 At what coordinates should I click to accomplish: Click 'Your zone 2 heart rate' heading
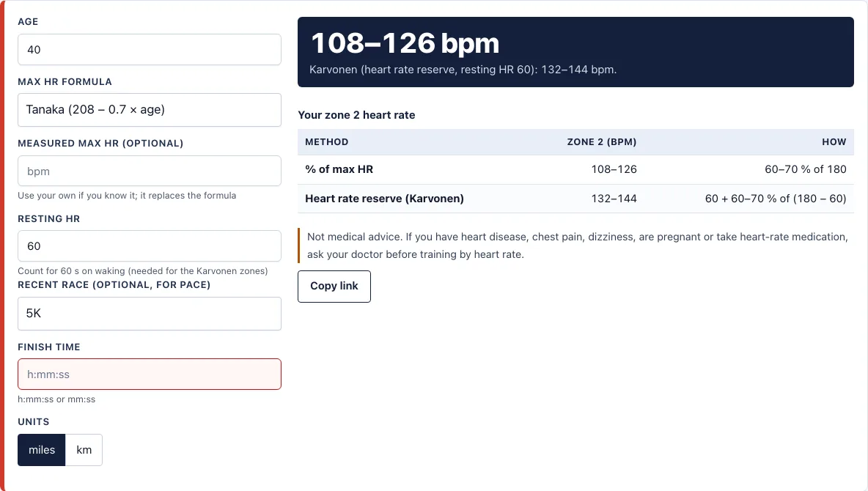pos(356,115)
